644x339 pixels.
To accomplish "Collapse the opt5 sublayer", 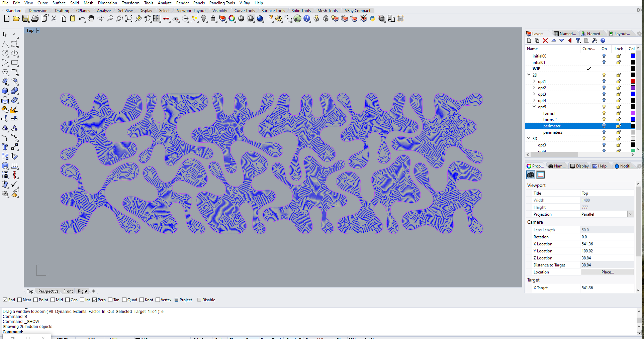I will coord(534,107).
